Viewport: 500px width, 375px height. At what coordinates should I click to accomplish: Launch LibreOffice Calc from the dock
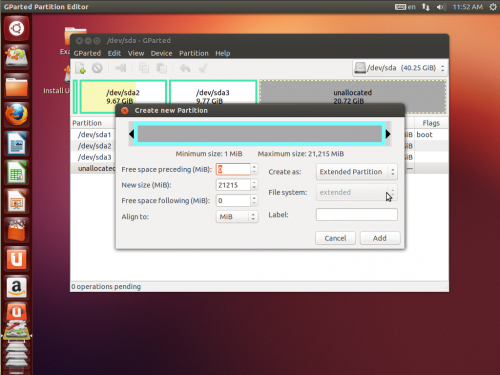(16, 173)
